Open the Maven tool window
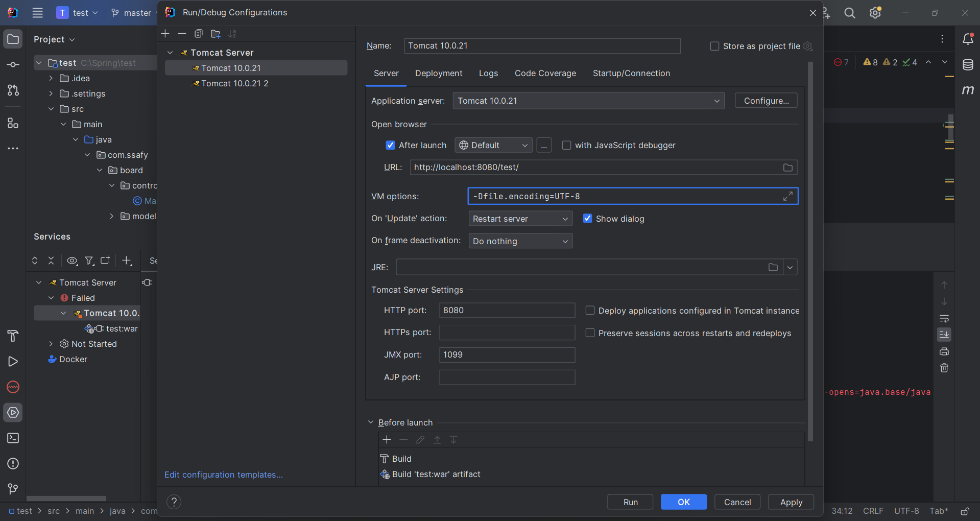Screen dimensions: 980x521 point(968,90)
